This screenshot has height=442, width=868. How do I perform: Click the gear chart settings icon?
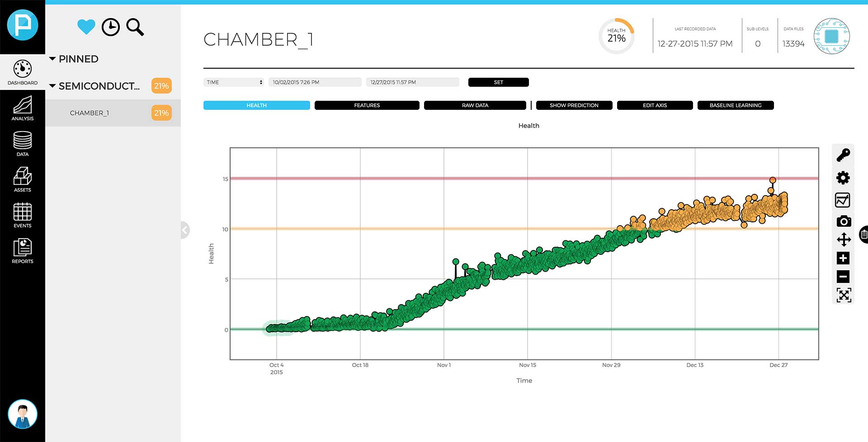tap(843, 178)
